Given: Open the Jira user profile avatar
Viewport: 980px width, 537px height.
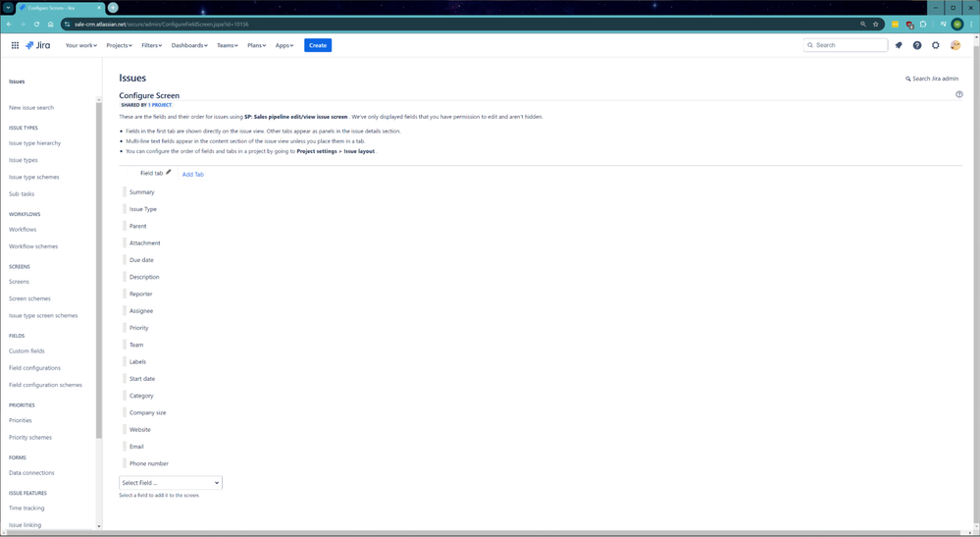Looking at the screenshot, I should coord(955,45).
